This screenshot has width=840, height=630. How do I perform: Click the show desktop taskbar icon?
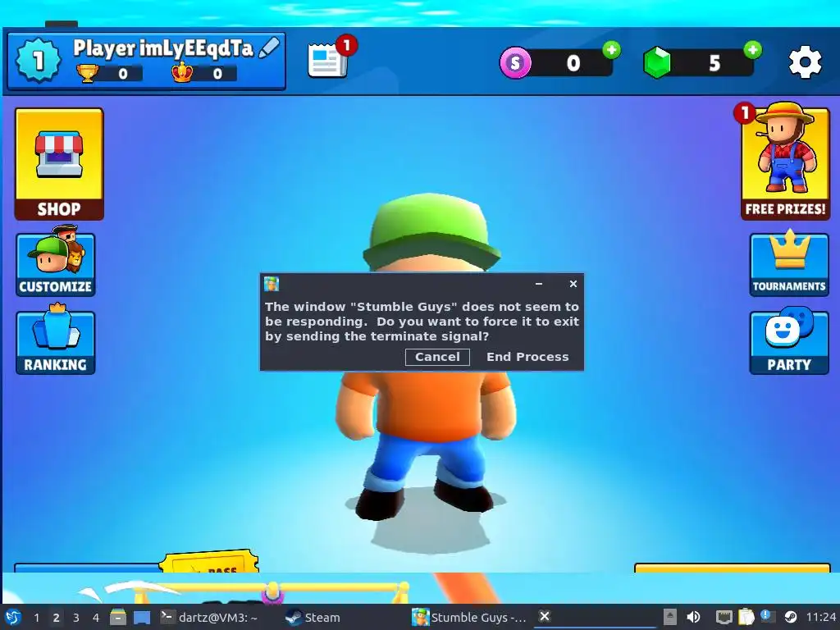pos(141,617)
